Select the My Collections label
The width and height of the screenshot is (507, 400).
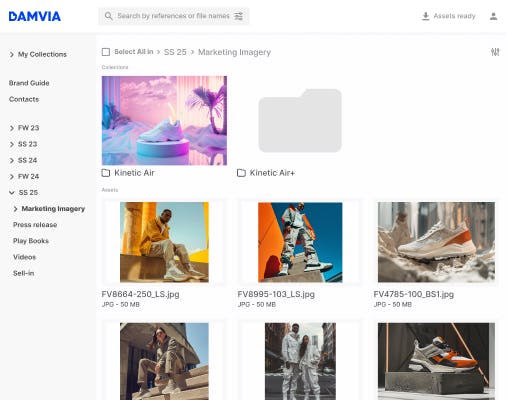point(42,54)
